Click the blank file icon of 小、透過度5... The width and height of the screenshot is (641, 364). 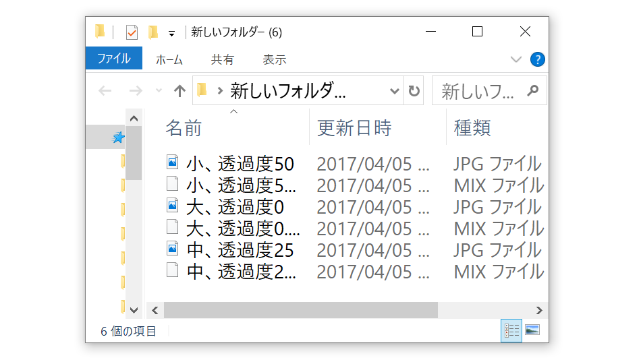(x=173, y=183)
